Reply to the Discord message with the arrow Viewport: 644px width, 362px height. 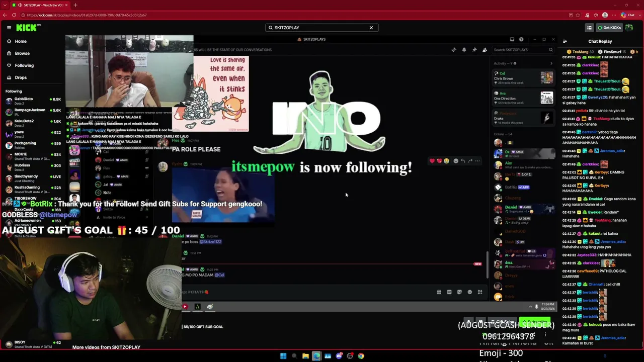point(463,161)
